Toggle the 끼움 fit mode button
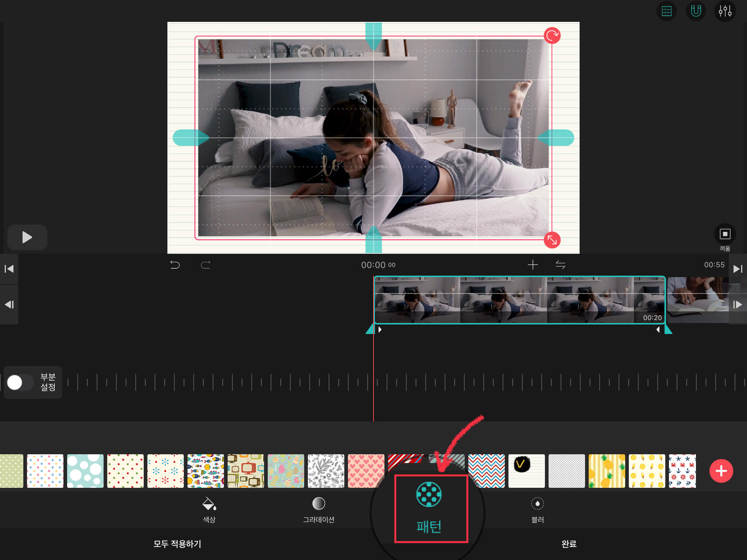The image size is (747, 560). 725,234
